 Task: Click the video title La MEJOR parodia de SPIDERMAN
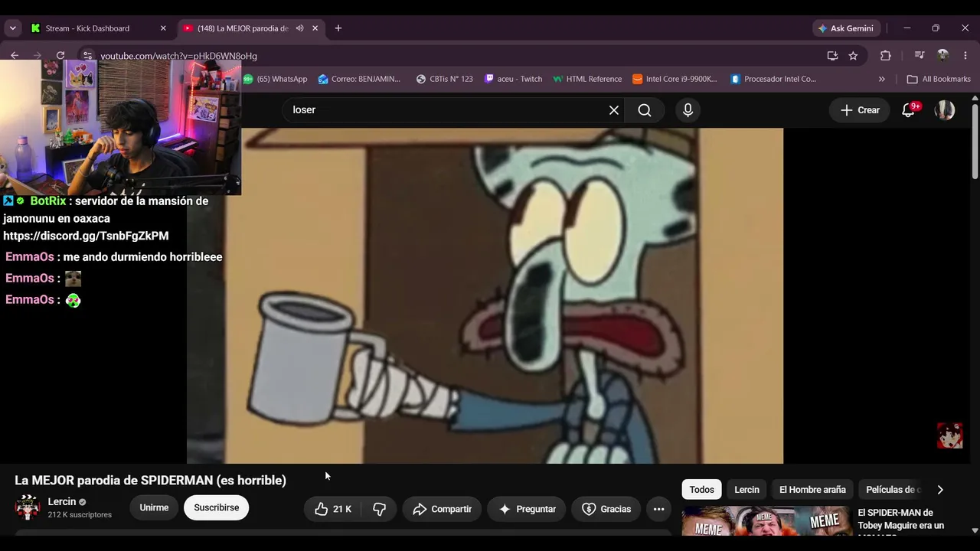(x=151, y=481)
